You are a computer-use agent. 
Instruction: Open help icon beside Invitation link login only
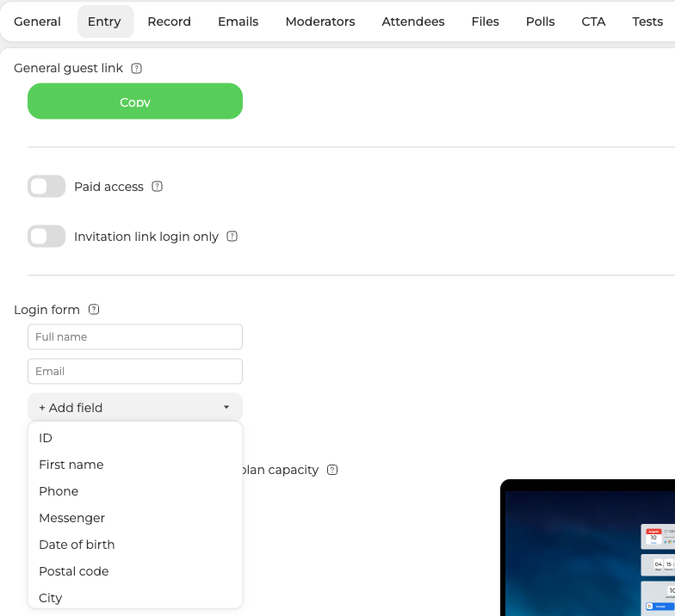(232, 236)
